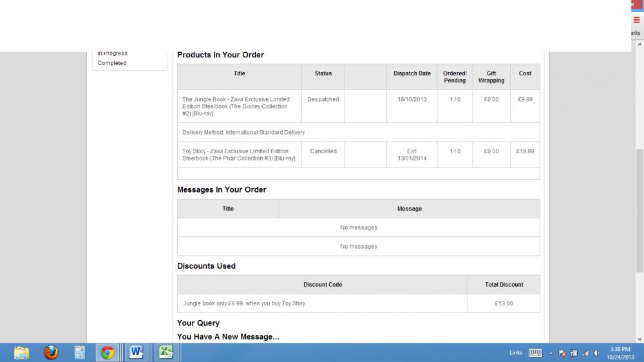Check the battery power tray icon
The width and height of the screenshot is (644, 362).
574,353
